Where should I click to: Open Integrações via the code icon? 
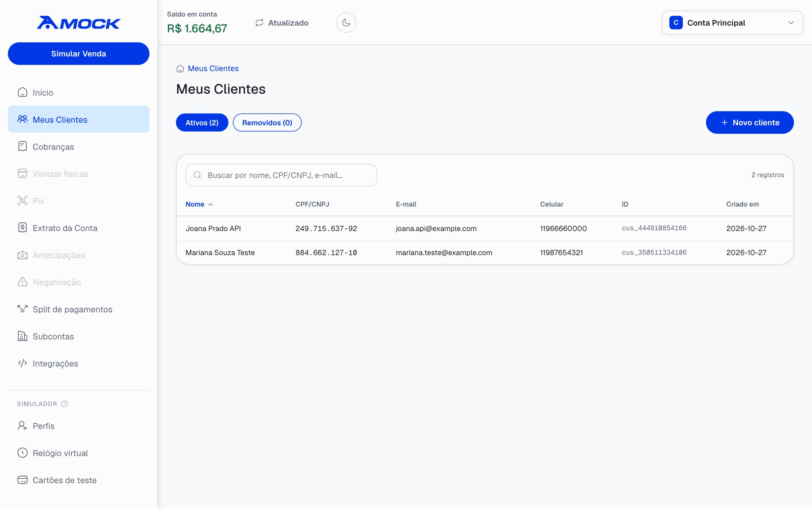[23, 363]
